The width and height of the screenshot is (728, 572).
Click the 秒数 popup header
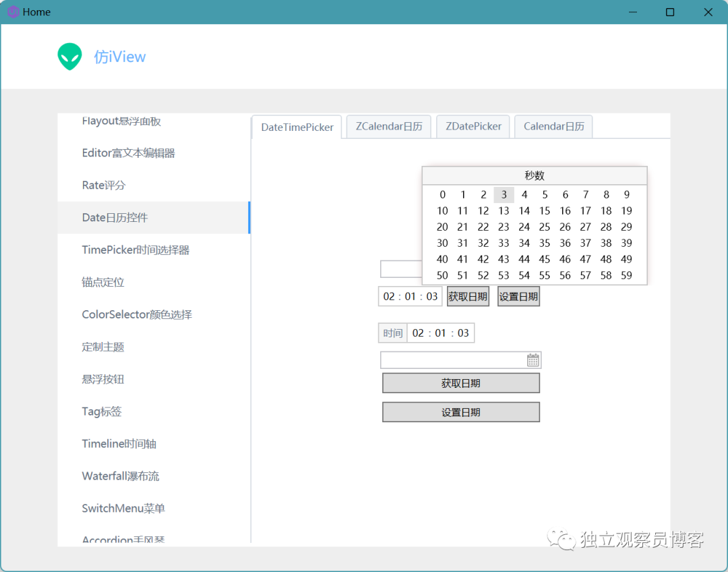point(535,175)
